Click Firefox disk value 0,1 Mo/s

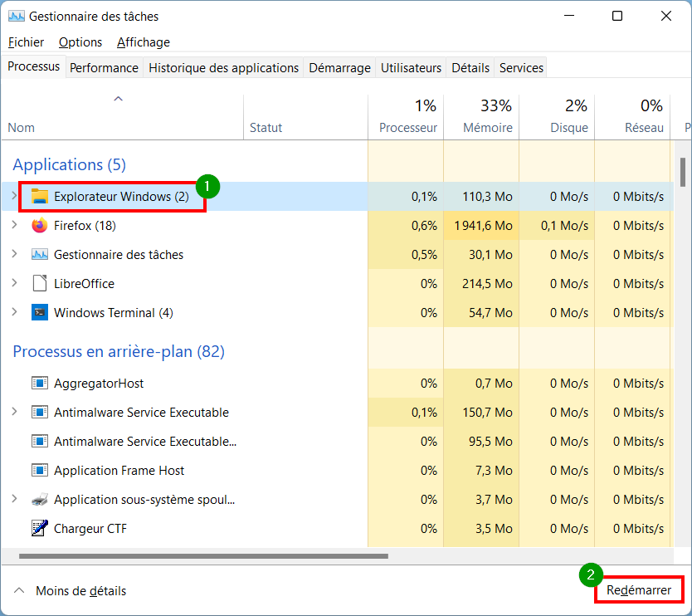coord(564,226)
